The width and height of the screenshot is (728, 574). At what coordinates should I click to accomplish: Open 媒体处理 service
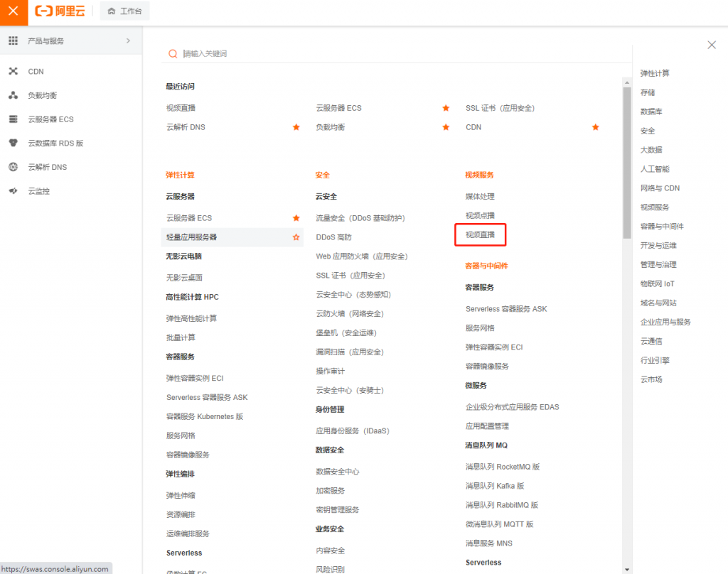pos(480,197)
